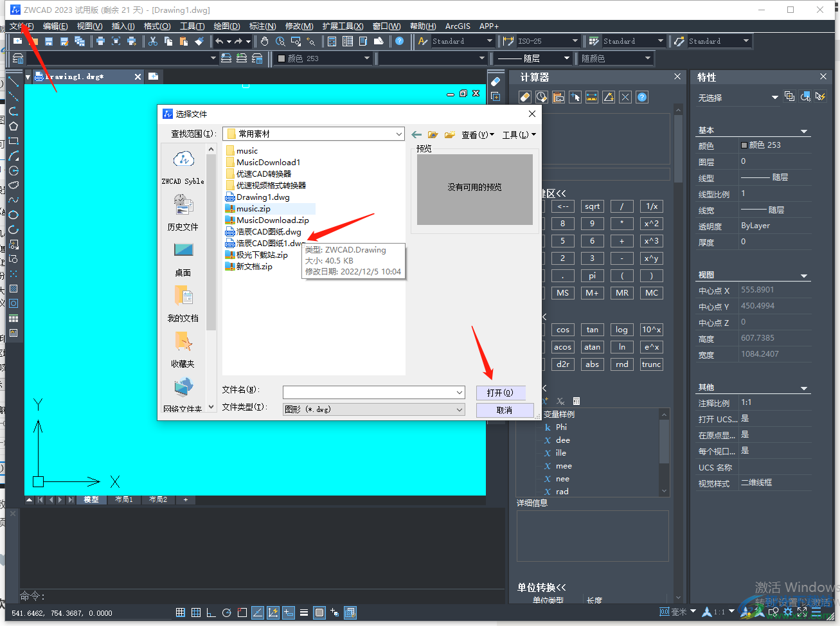Image resolution: width=840 pixels, height=626 pixels.
Task: Toggle Dynamic Input in status bar
Action: pos(289,613)
